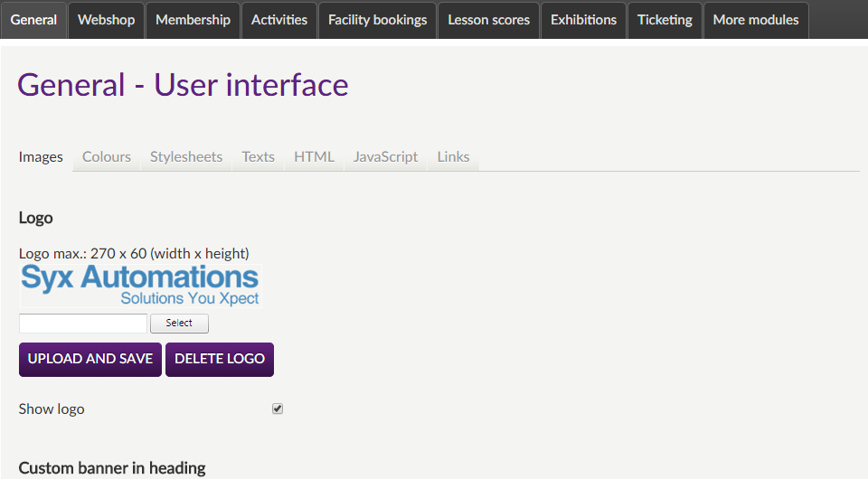The height and width of the screenshot is (479, 868).
Task: Select the Images sub-tab
Action: click(x=41, y=157)
